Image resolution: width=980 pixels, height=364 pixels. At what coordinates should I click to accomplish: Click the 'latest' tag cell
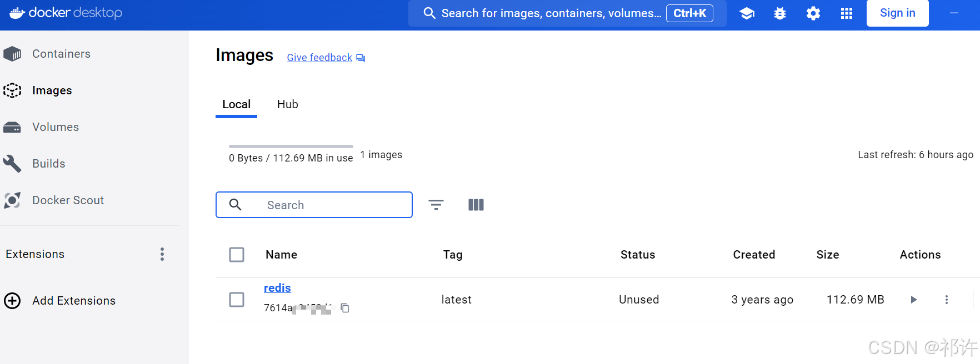tap(456, 300)
